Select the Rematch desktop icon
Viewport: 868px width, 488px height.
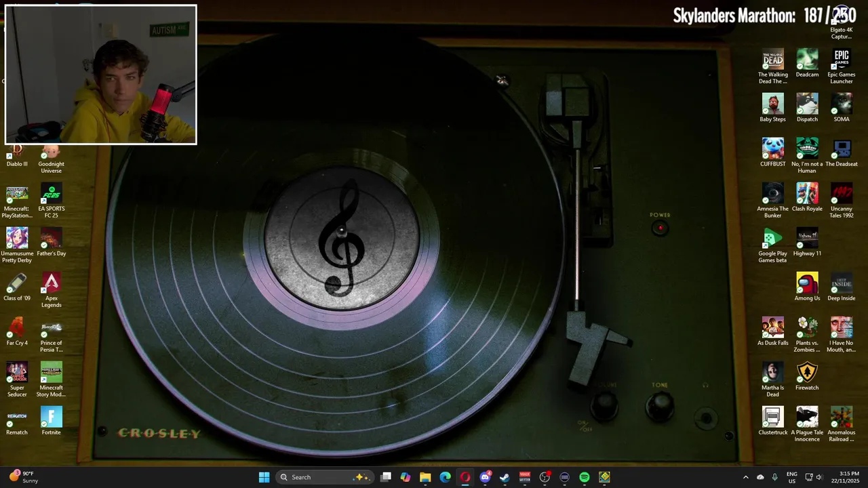17,421
